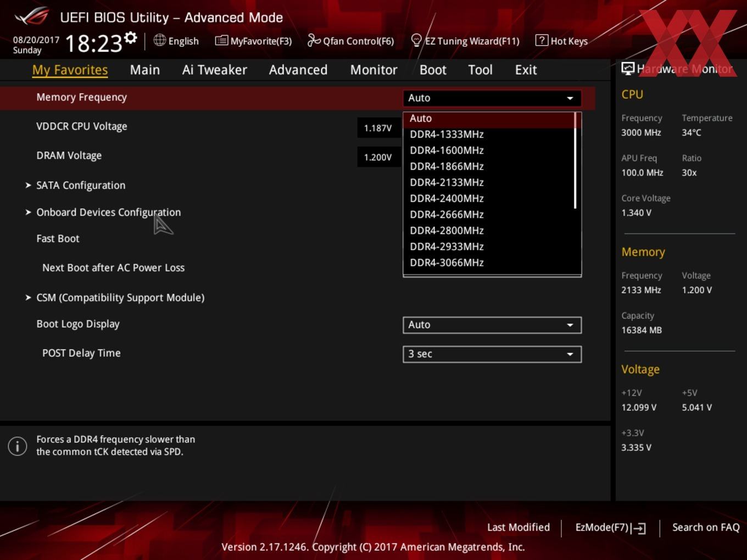Switch to the Boot tab
Image resolution: width=747 pixels, height=560 pixels.
(x=433, y=70)
